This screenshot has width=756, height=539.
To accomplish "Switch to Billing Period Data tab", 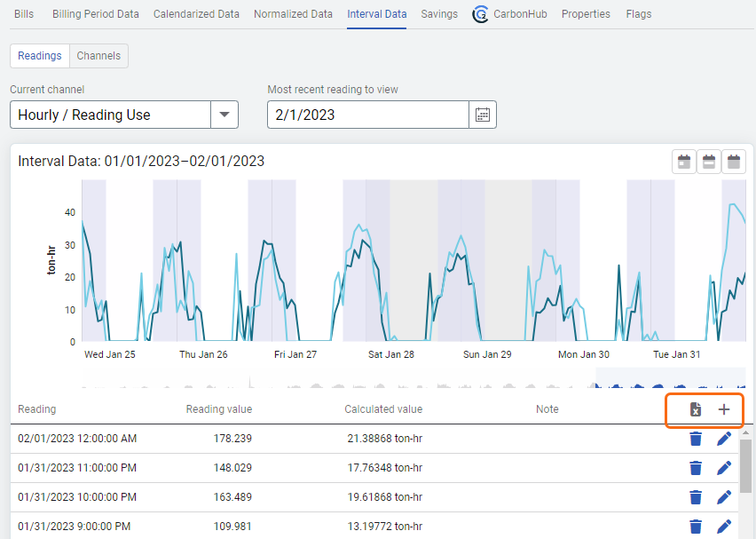I will [x=96, y=14].
